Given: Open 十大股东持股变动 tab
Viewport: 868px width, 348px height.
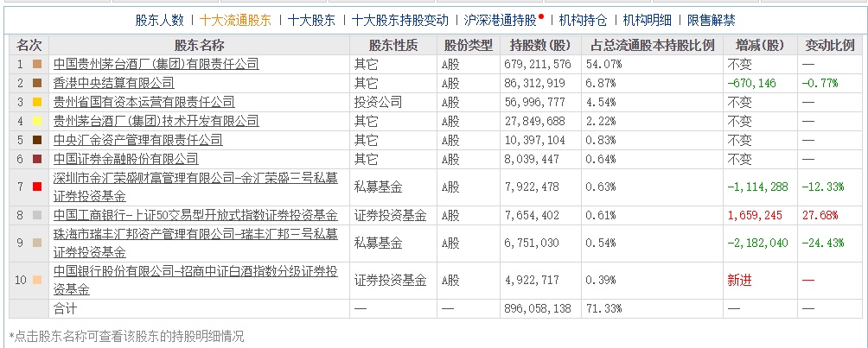Looking at the screenshot, I should (x=399, y=21).
